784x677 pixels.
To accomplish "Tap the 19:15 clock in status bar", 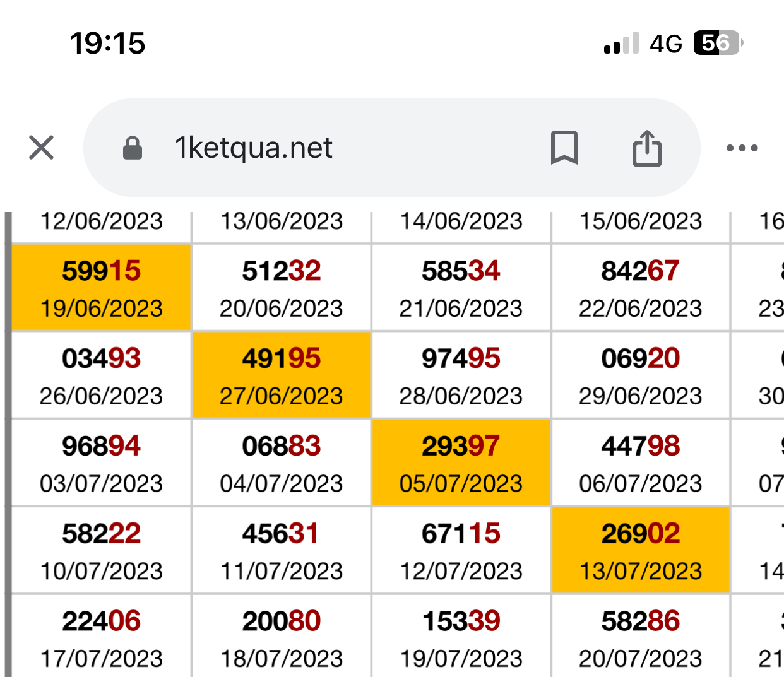I will (x=107, y=44).
